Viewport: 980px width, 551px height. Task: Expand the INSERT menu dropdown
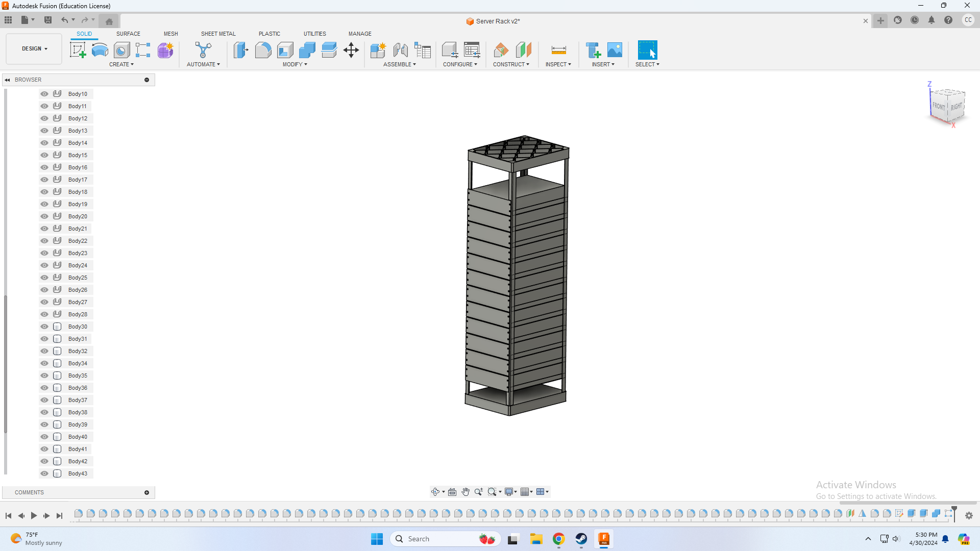pyautogui.click(x=603, y=64)
